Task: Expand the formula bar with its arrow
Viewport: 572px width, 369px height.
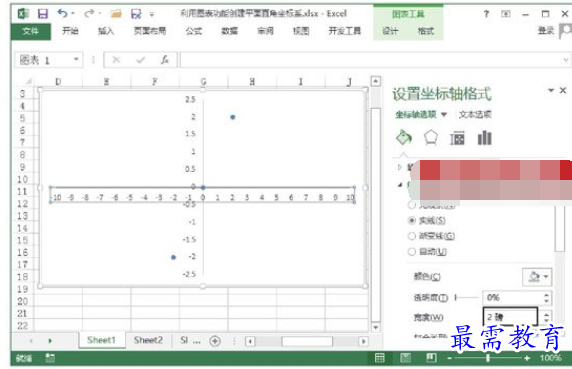Action: (566, 60)
